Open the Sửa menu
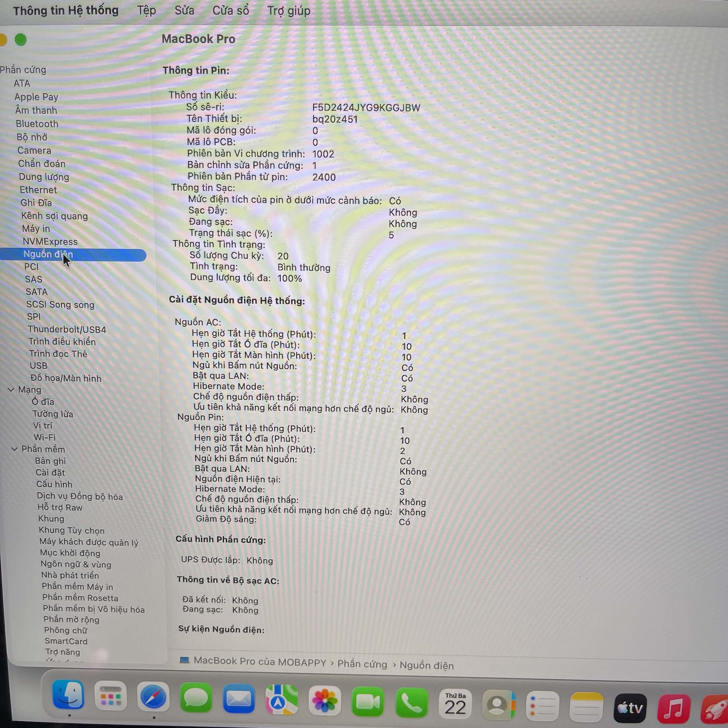This screenshot has height=728, width=728. (184, 10)
